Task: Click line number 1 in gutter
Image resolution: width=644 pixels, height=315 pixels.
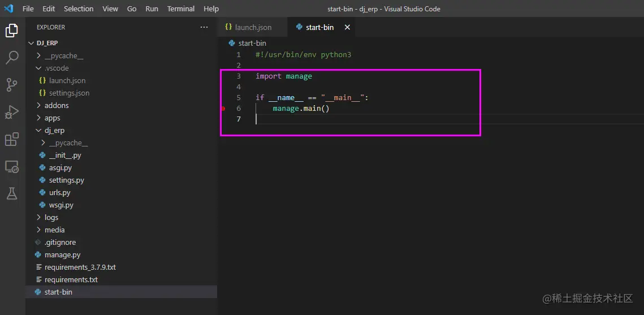Action: [239, 55]
